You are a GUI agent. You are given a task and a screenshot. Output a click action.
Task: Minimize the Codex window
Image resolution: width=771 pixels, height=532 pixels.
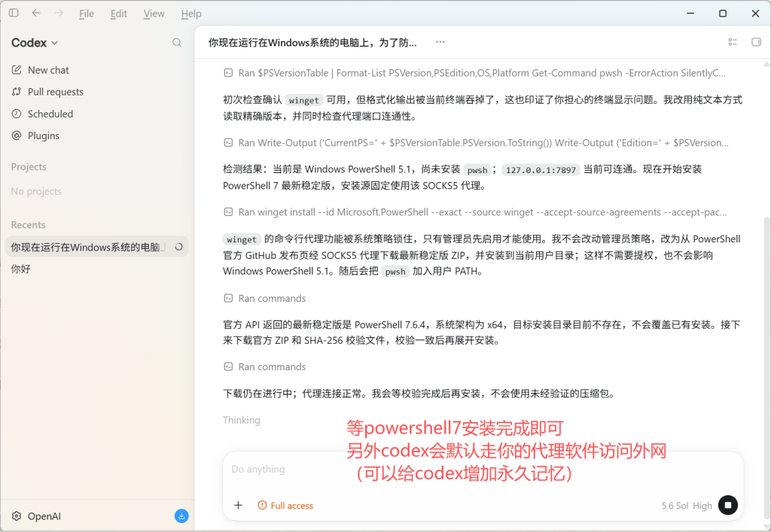(691, 14)
